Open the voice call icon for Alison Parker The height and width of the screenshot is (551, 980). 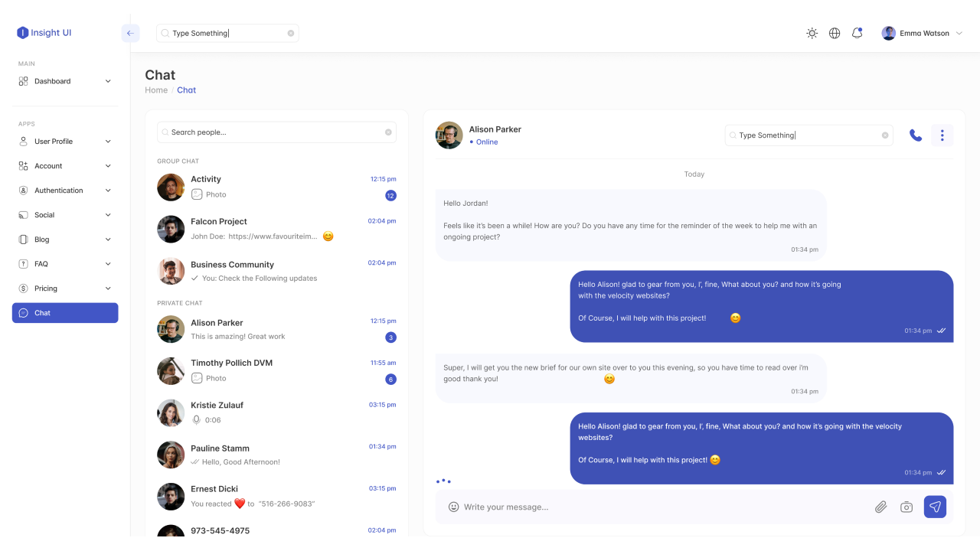click(x=916, y=135)
